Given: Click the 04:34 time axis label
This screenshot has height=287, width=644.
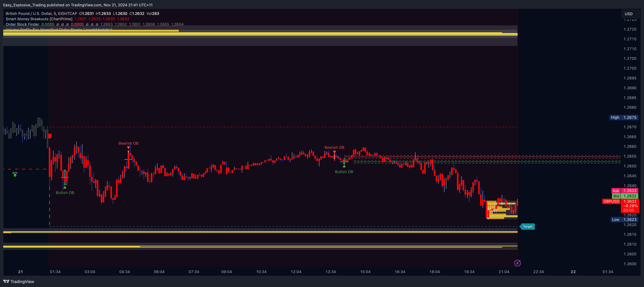Looking at the screenshot, I should 124,272.
